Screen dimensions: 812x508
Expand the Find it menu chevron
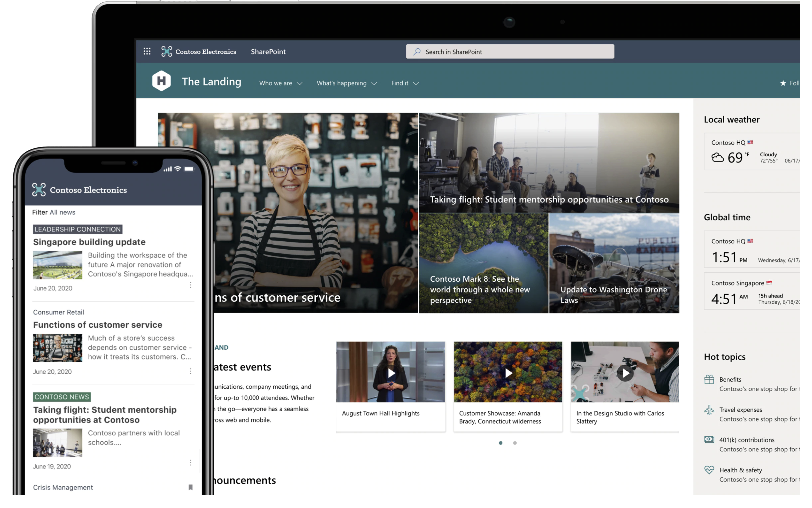tap(416, 83)
